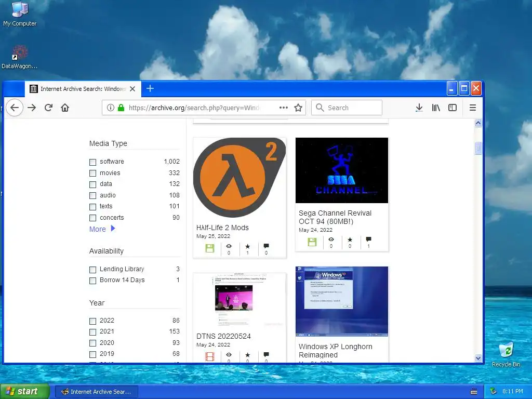
Task: Go forward using the forward arrow
Action: (32, 108)
